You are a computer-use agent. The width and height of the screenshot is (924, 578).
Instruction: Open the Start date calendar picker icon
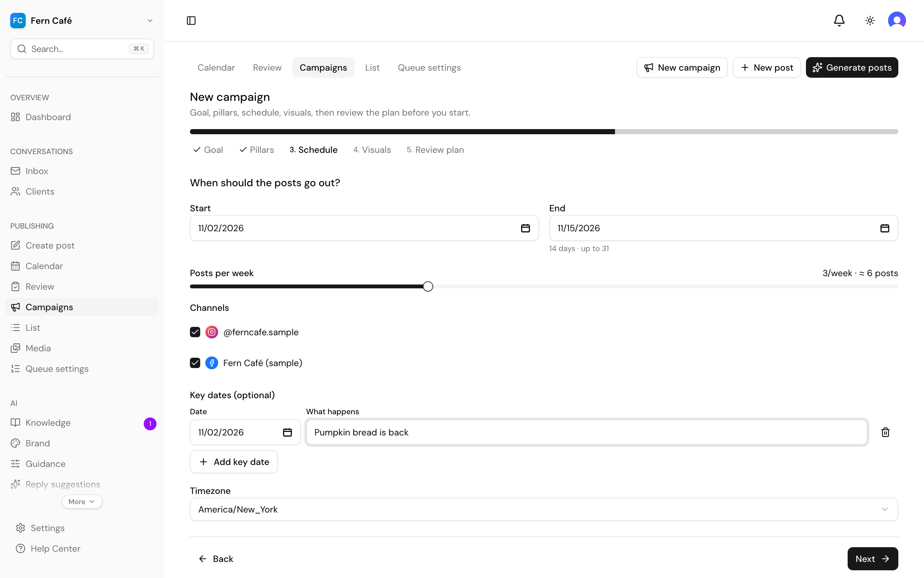pyautogui.click(x=526, y=228)
